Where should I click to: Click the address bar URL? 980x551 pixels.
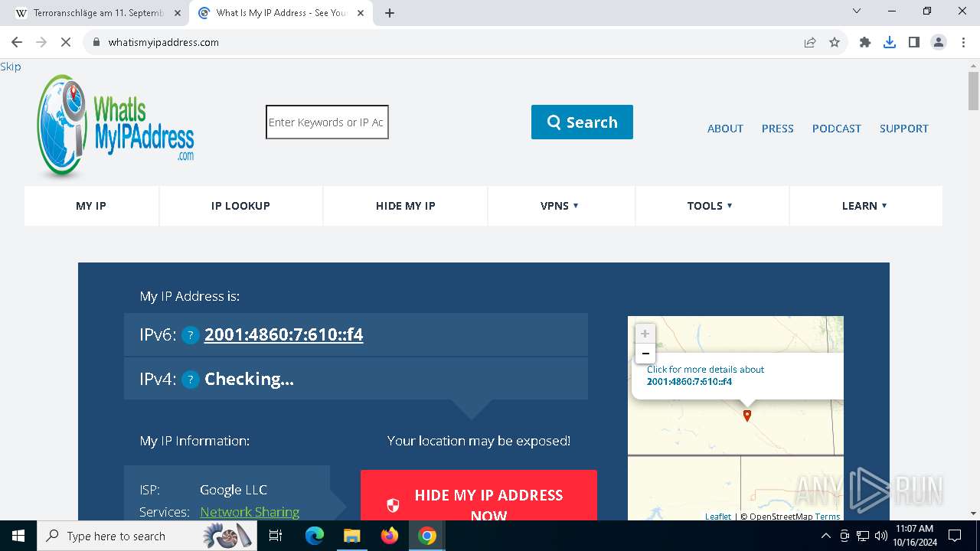point(164,42)
